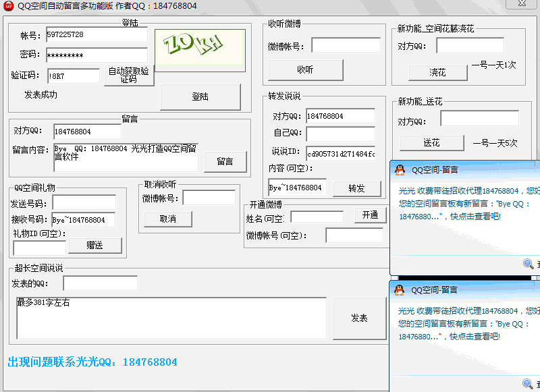Click the QQ penguin icon in upper notification popup
Image resolution: width=540 pixels, height=392 pixels.
(400, 169)
